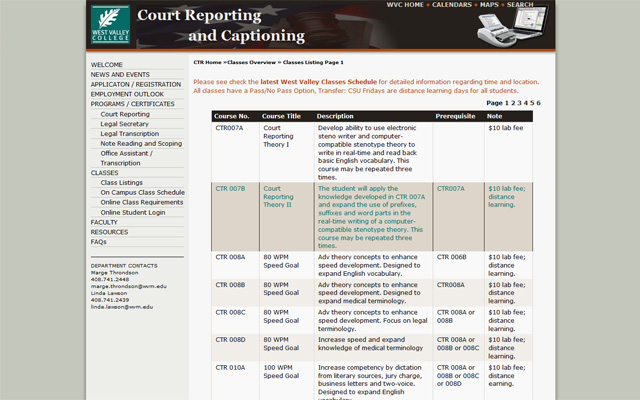Open PROGRAMS / CERTIFICATES sidebar item

pos(132,104)
